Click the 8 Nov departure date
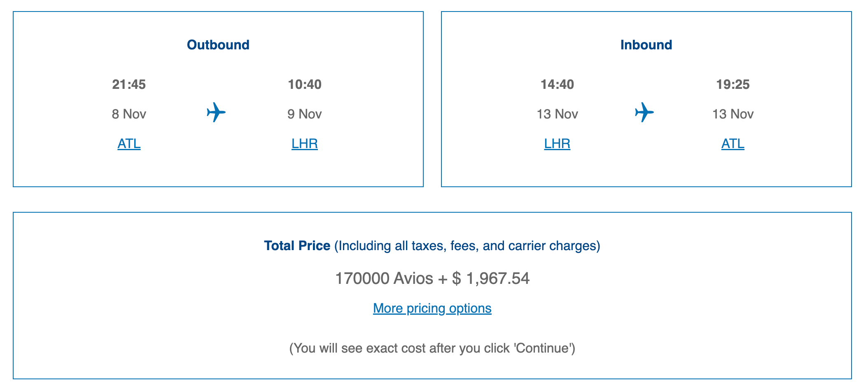The width and height of the screenshot is (868, 390). click(129, 114)
